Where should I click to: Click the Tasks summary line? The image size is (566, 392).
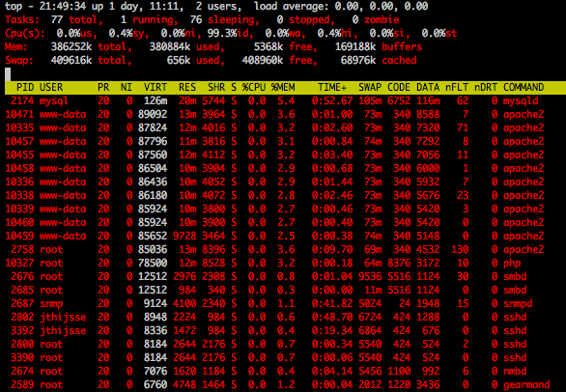[x=202, y=19]
